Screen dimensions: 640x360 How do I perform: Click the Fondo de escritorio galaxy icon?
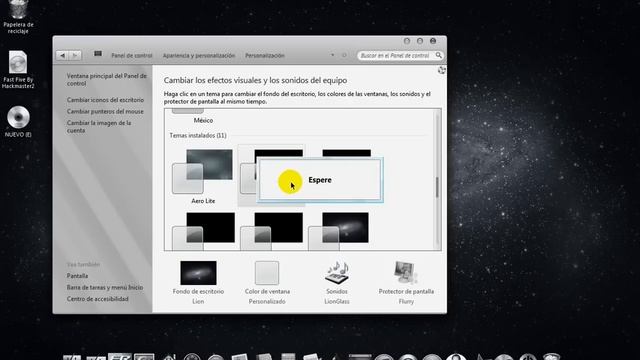click(198, 273)
